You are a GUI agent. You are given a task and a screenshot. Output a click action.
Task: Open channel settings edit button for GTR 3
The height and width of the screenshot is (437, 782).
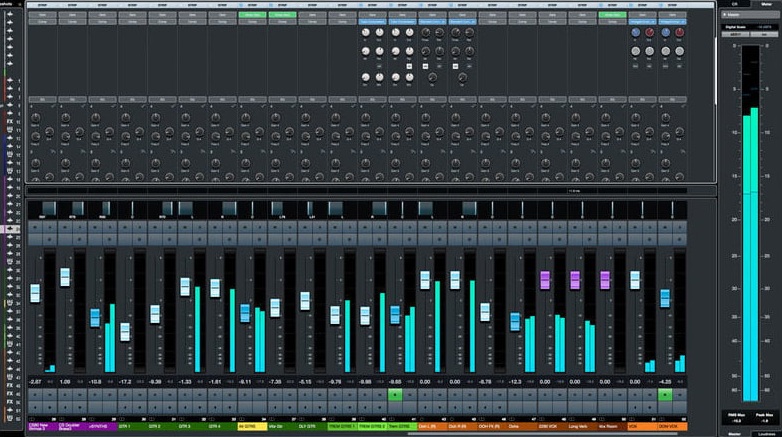coord(199,239)
